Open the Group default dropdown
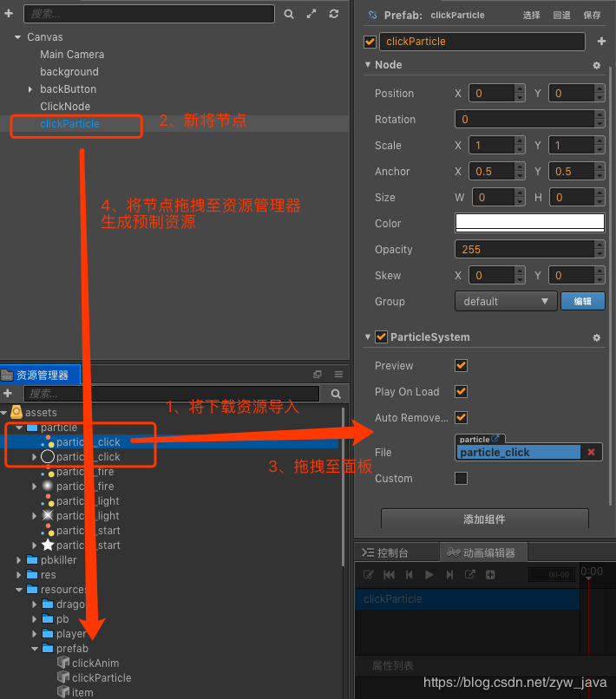 coord(506,301)
